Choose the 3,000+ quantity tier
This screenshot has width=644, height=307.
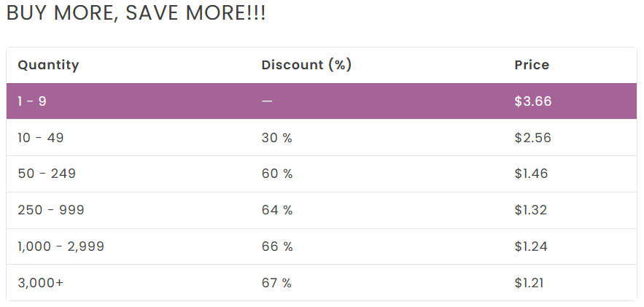coord(41,283)
